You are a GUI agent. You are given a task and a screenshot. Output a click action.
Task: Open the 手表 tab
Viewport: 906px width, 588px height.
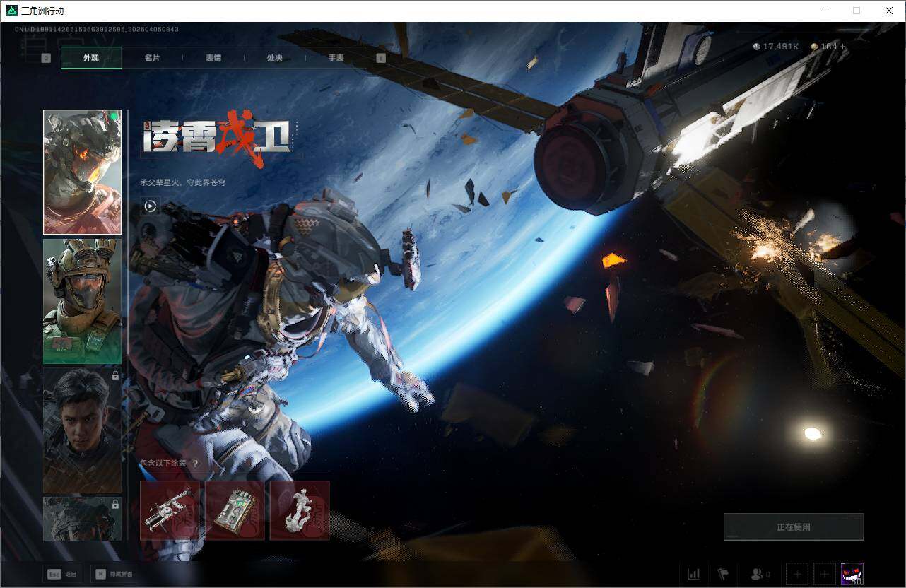(x=336, y=58)
